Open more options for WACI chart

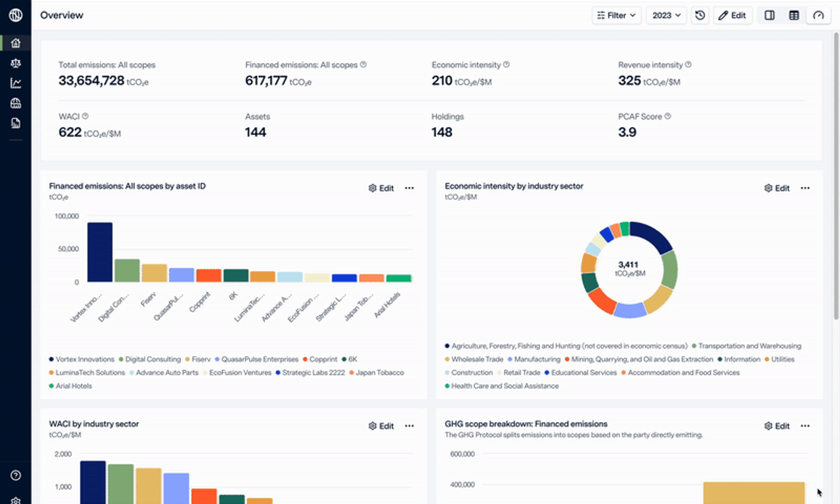409,426
